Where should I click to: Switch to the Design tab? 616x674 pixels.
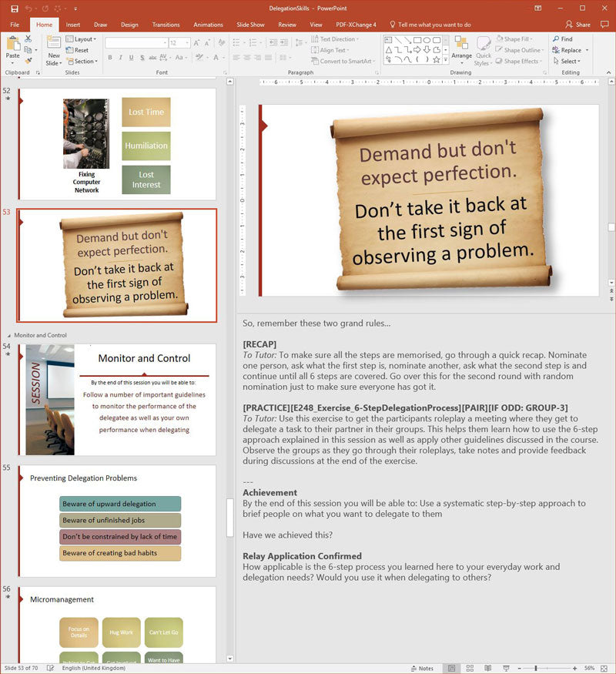(129, 25)
